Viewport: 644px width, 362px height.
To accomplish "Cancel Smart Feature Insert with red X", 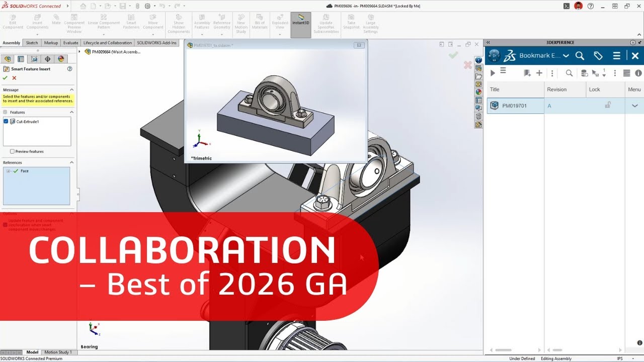I will point(14,78).
